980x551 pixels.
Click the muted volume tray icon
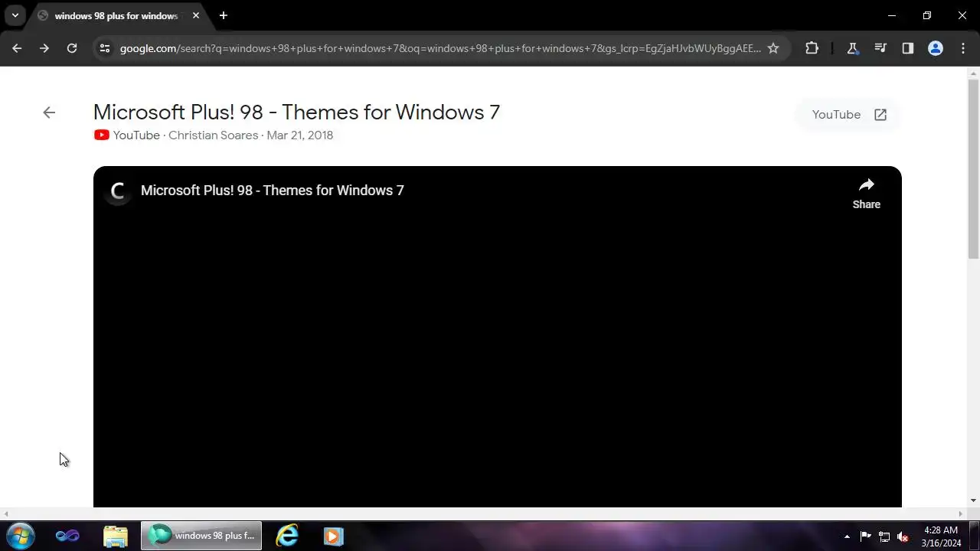point(903,536)
